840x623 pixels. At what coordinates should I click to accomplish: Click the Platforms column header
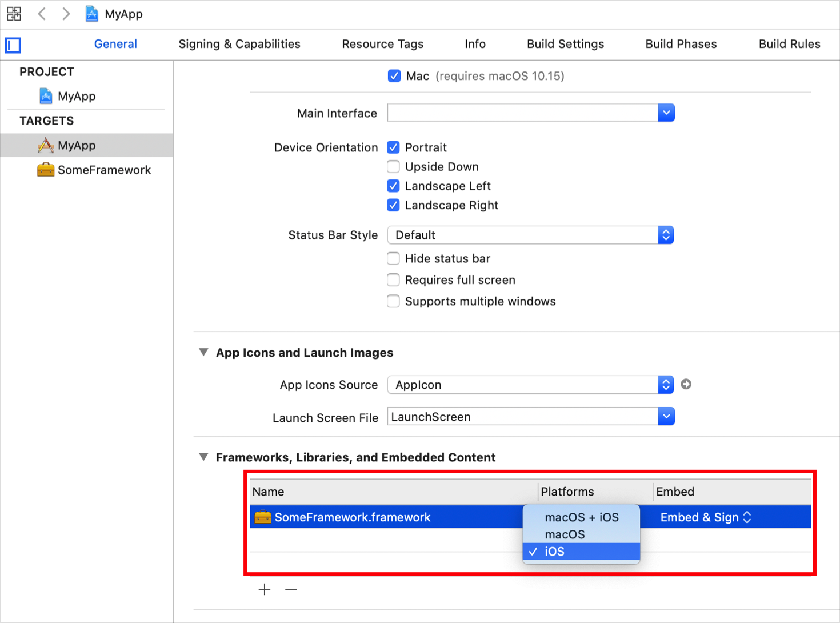pyautogui.click(x=597, y=492)
